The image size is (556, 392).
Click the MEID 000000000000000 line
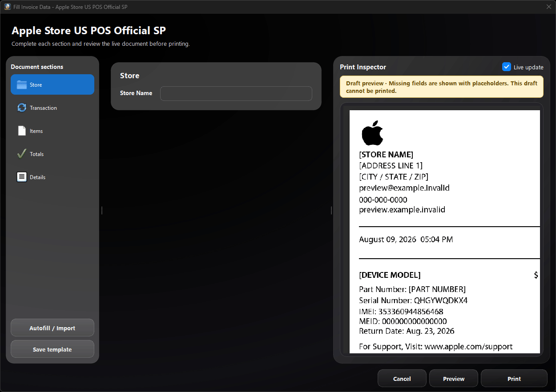[403, 321]
